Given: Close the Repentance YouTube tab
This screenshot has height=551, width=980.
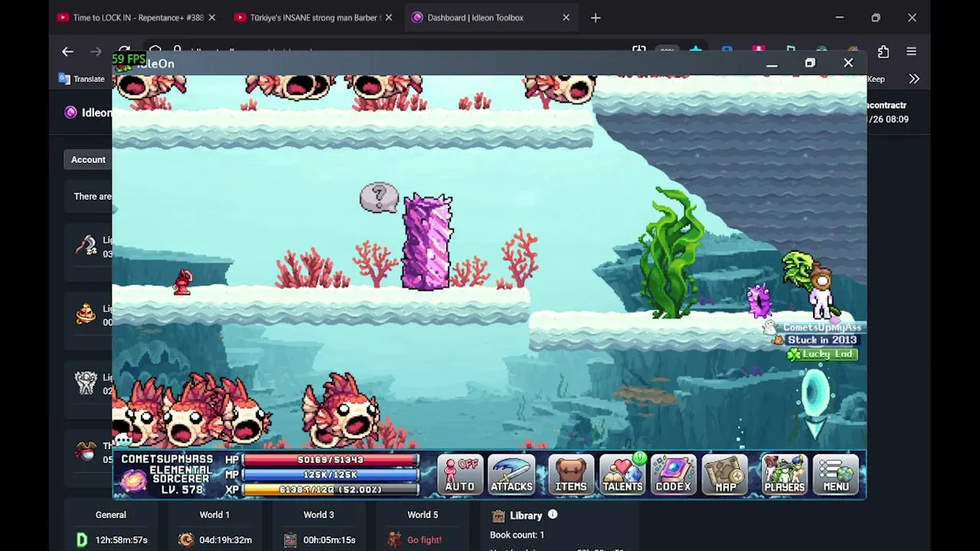Looking at the screenshot, I should point(212,18).
